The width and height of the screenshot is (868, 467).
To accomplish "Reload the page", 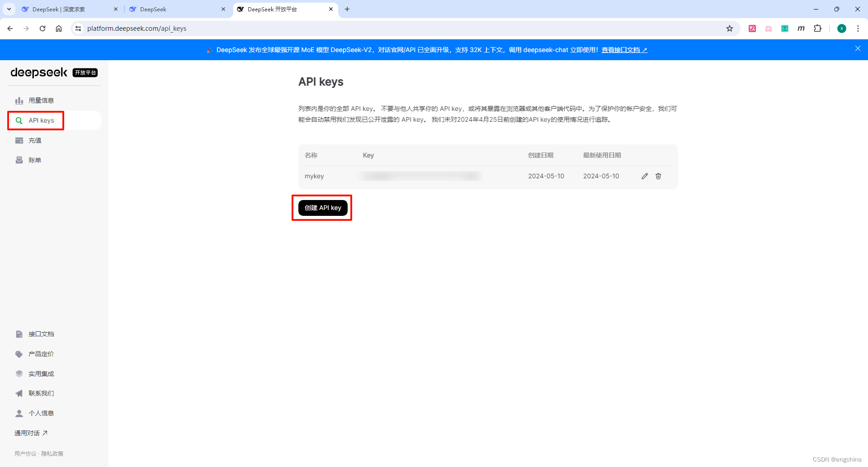I will pos(42,29).
